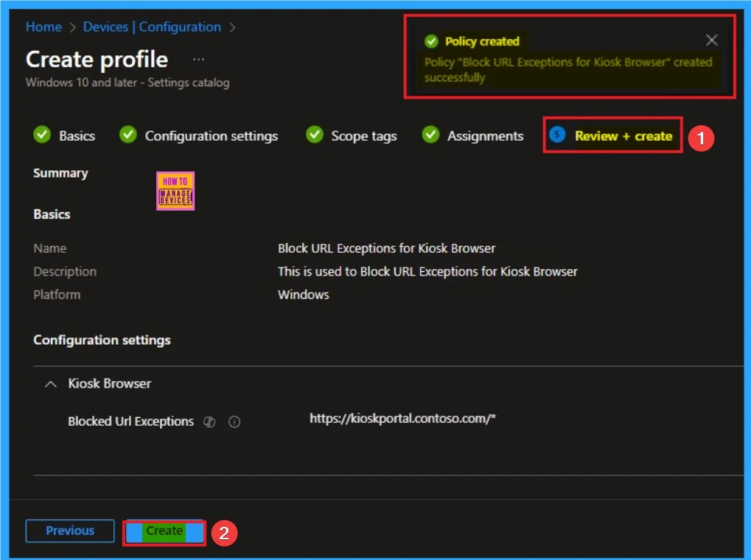Click the kioskportal.contoso.com URL value
This screenshot has height=560, width=751.
point(402,419)
